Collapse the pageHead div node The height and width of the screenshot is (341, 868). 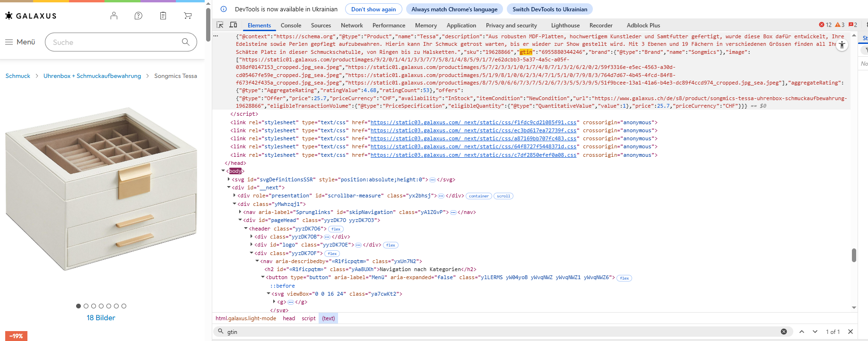[240, 220]
